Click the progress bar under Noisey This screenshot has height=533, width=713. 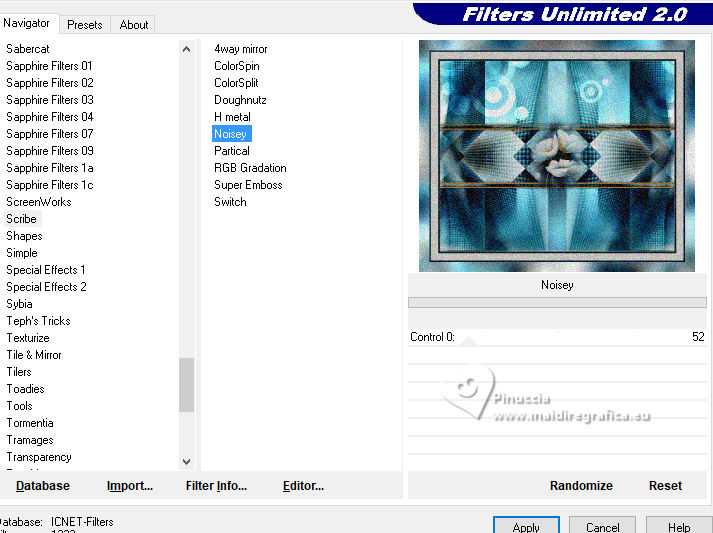[557, 302]
